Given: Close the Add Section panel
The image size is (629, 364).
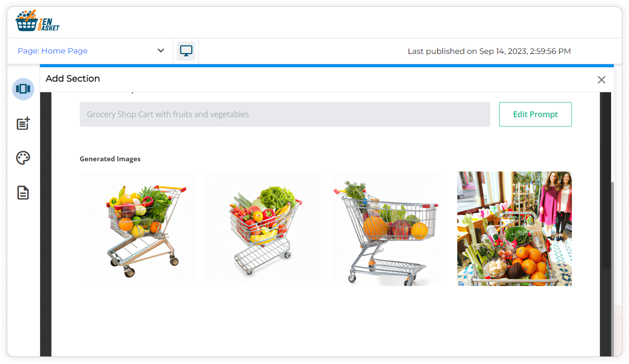Looking at the screenshot, I should pos(601,80).
